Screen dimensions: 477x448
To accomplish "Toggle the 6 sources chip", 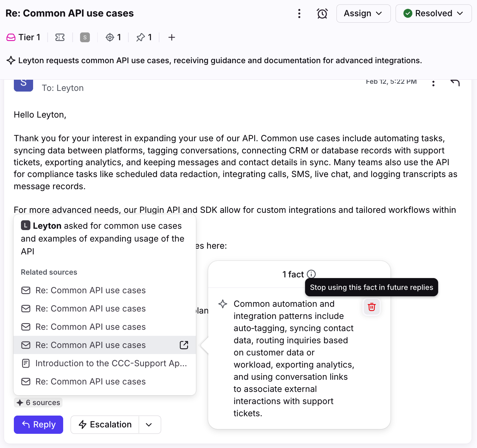I will [38, 402].
